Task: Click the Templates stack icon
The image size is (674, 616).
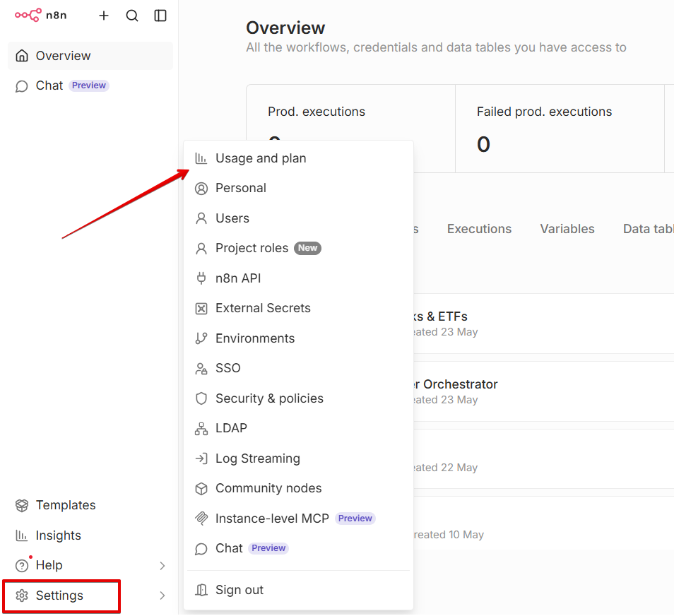Action: tap(21, 506)
